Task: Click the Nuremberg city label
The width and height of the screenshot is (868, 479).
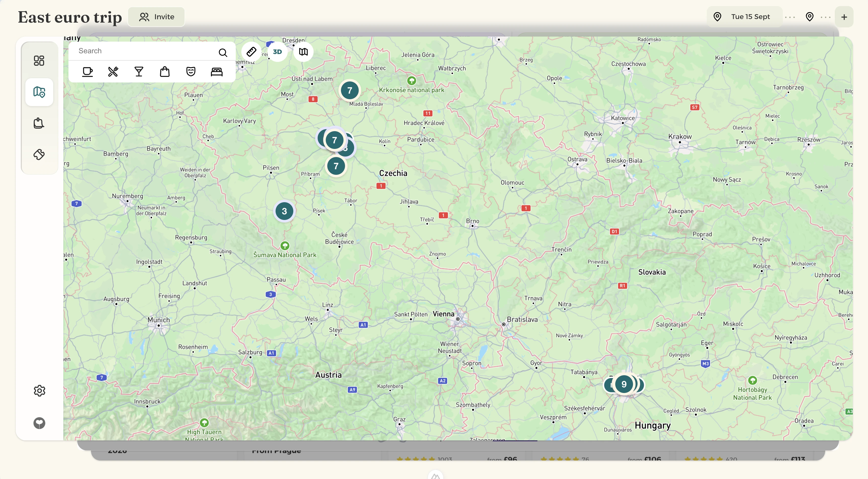Action: pos(127,196)
